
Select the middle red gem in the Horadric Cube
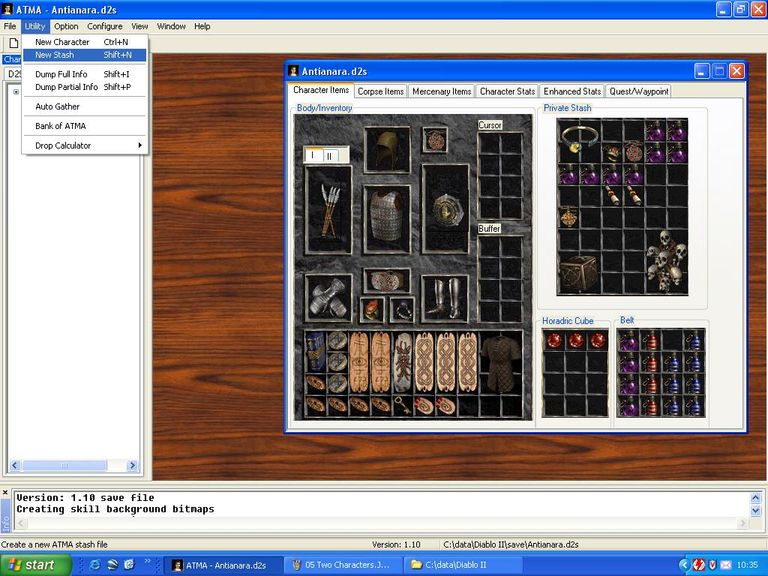[x=576, y=340]
